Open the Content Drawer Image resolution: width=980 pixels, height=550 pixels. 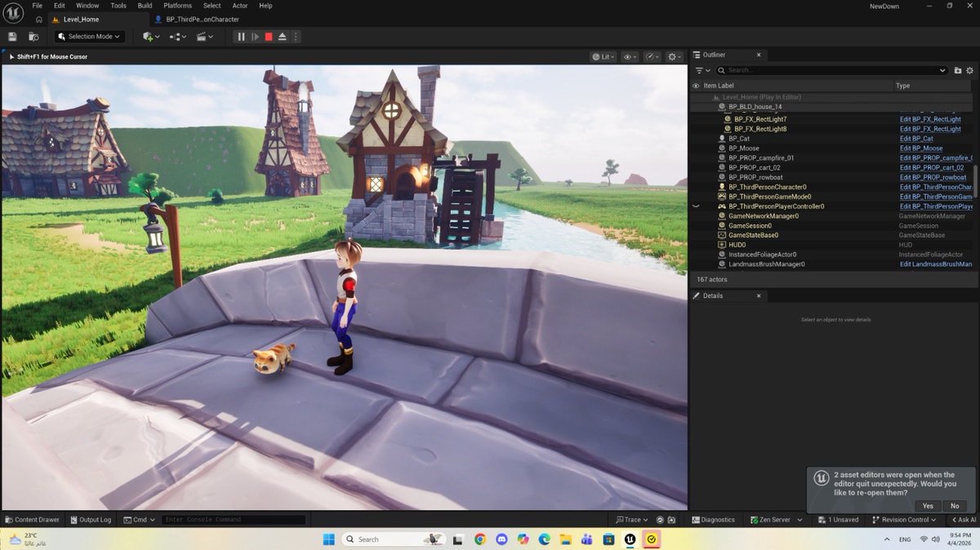pyautogui.click(x=32, y=519)
